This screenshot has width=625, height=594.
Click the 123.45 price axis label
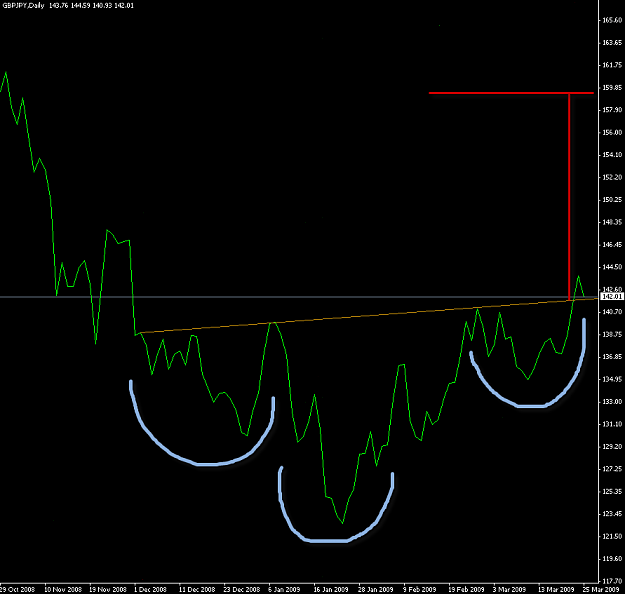pos(612,513)
